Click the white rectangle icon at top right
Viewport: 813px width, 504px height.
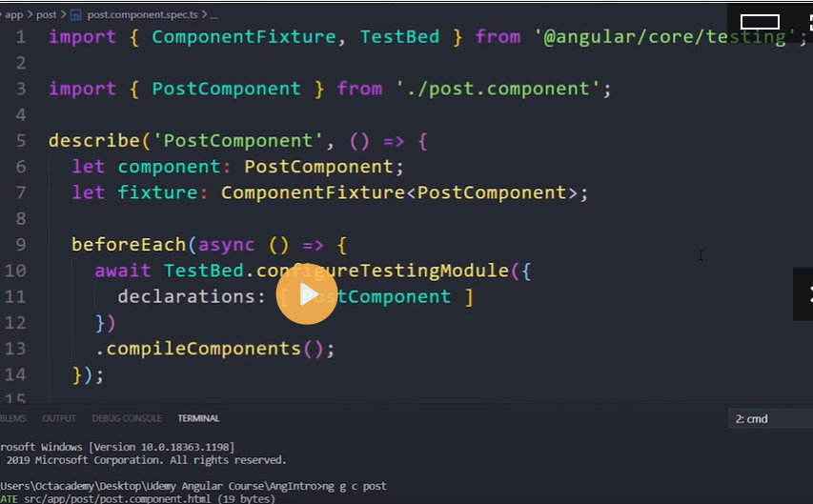pyautogui.click(x=760, y=22)
